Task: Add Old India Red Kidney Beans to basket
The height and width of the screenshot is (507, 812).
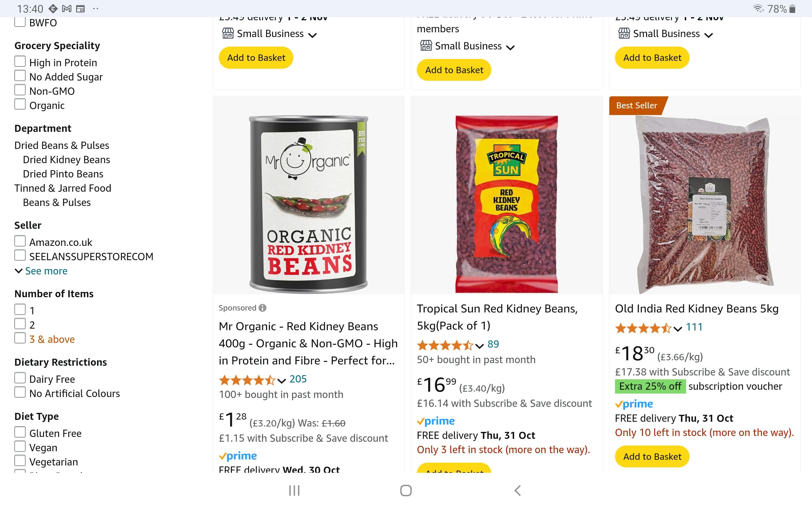Action: [652, 456]
